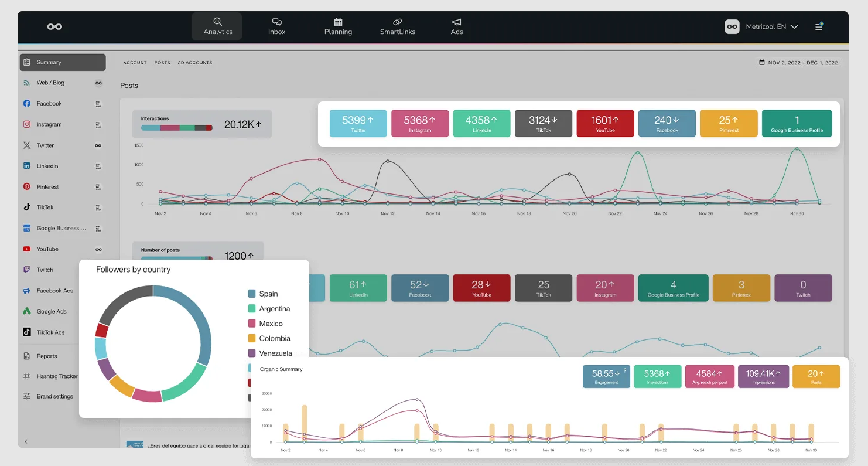Click the Hashtag Tracker hash icon
This screenshot has width=868, height=466.
pyautogui.click(x=27, y=376)
